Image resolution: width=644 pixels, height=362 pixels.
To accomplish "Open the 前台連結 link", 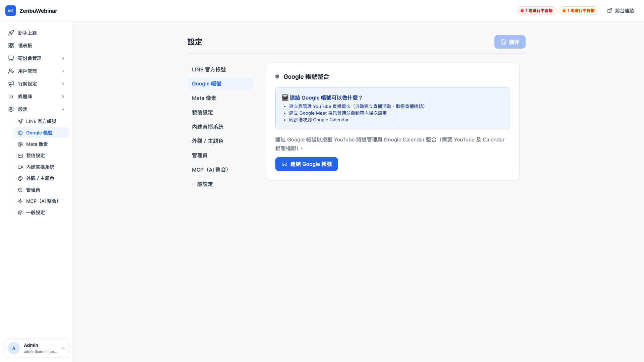I will tap(621, 11).
